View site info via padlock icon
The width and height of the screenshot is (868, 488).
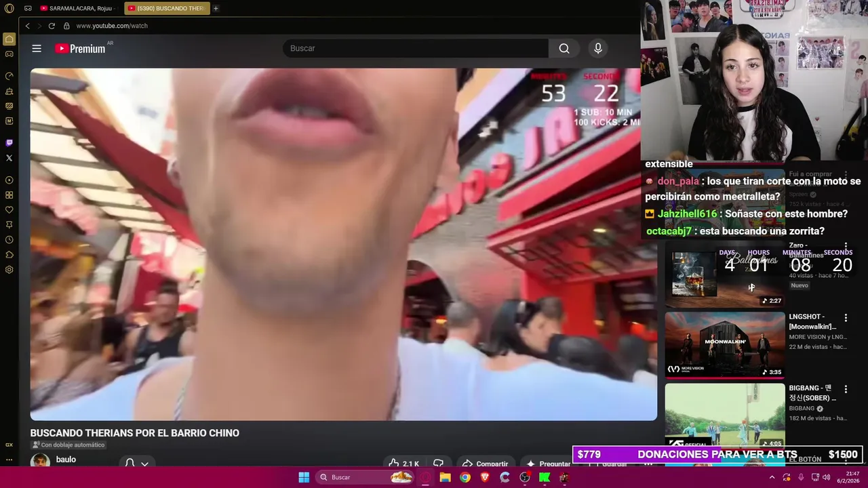66,26
